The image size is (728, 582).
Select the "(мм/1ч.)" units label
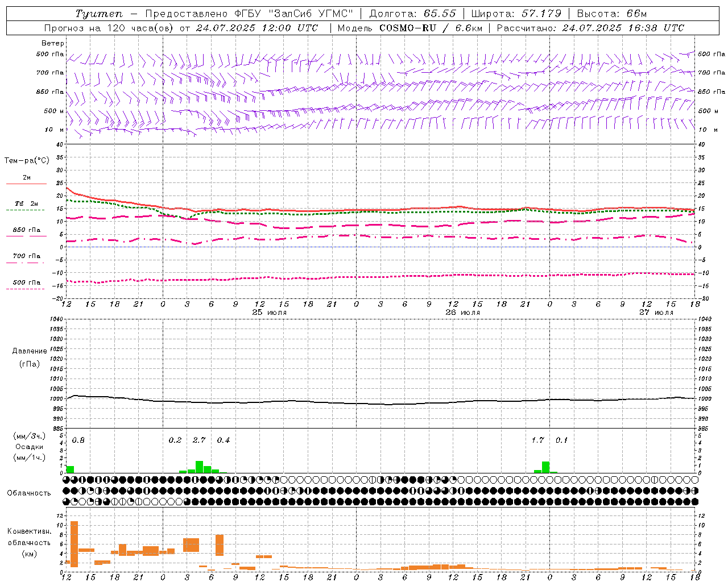click(x=29, y=458)
